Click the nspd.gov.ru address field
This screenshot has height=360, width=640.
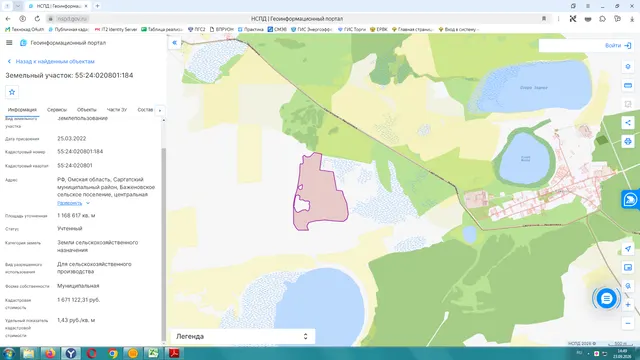(x=73, y=19)
